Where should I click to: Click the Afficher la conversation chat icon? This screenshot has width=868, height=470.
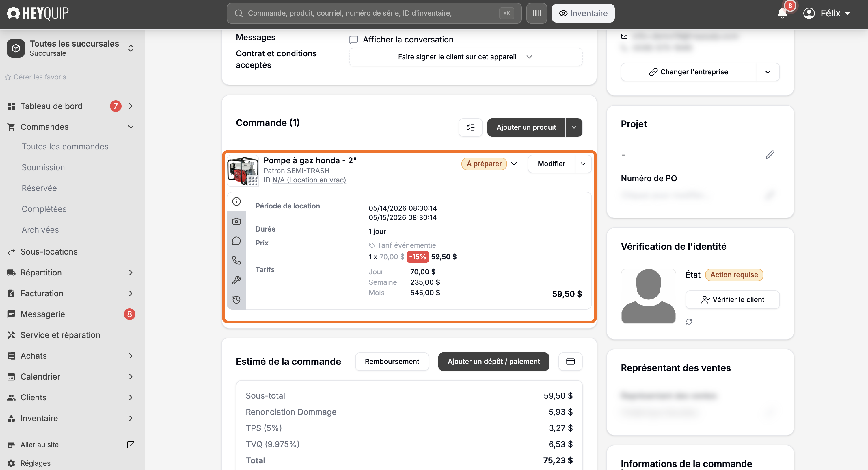click(353, 40)
